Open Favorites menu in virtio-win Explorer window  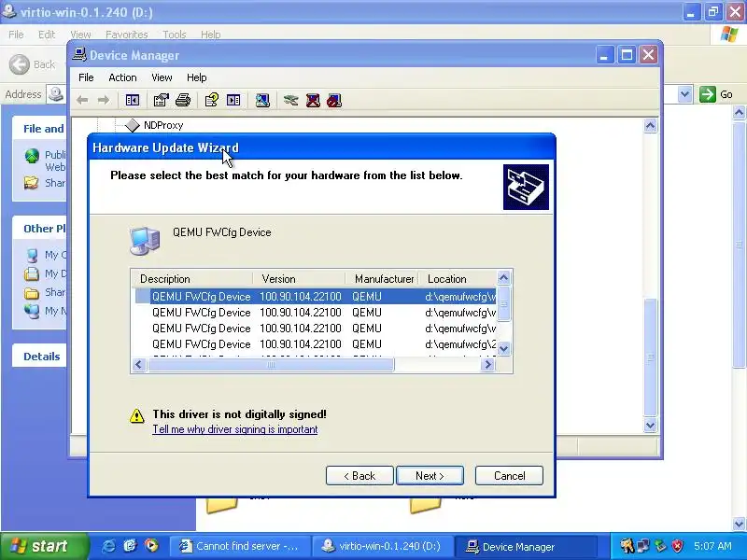coord(127,35)
